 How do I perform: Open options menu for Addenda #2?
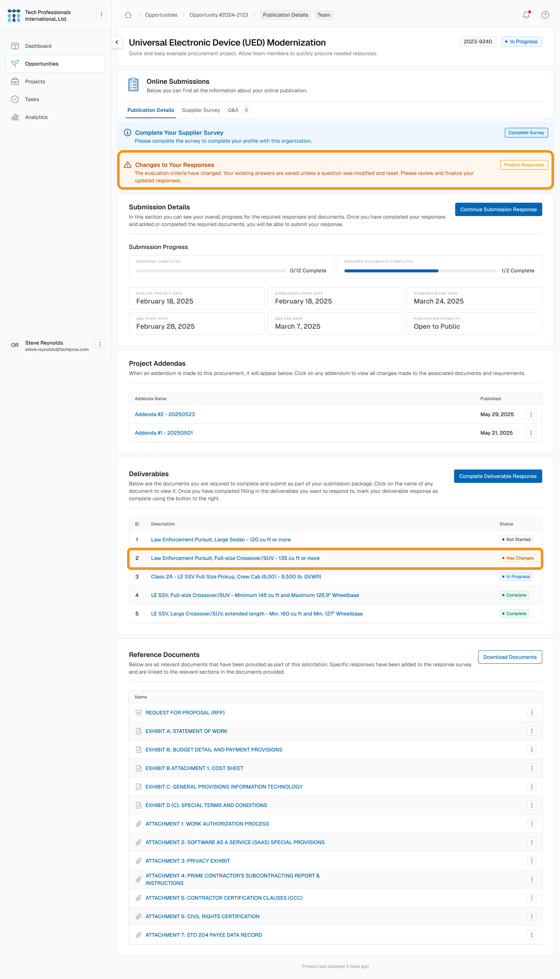[531, 414]
